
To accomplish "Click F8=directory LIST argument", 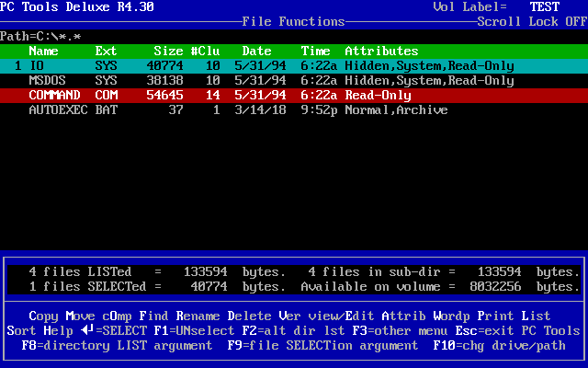I will coord(117,346).
